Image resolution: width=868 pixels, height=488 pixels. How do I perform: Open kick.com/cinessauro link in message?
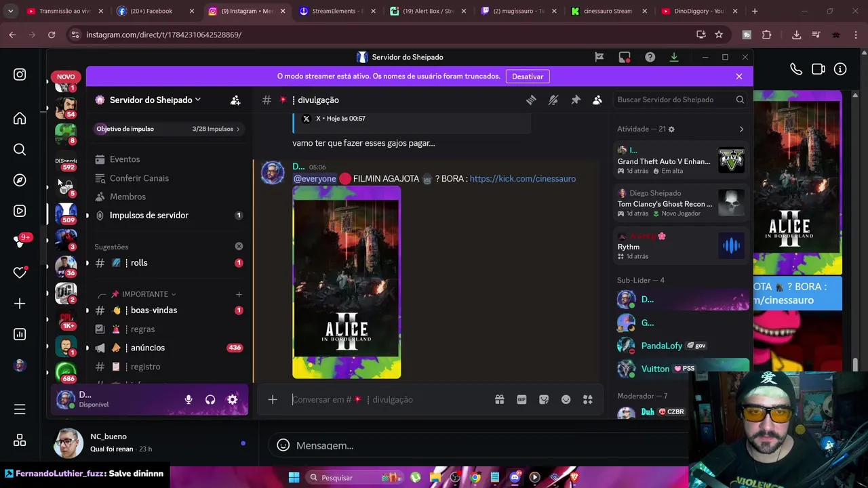pyautogui.click(x=523, y=179)
